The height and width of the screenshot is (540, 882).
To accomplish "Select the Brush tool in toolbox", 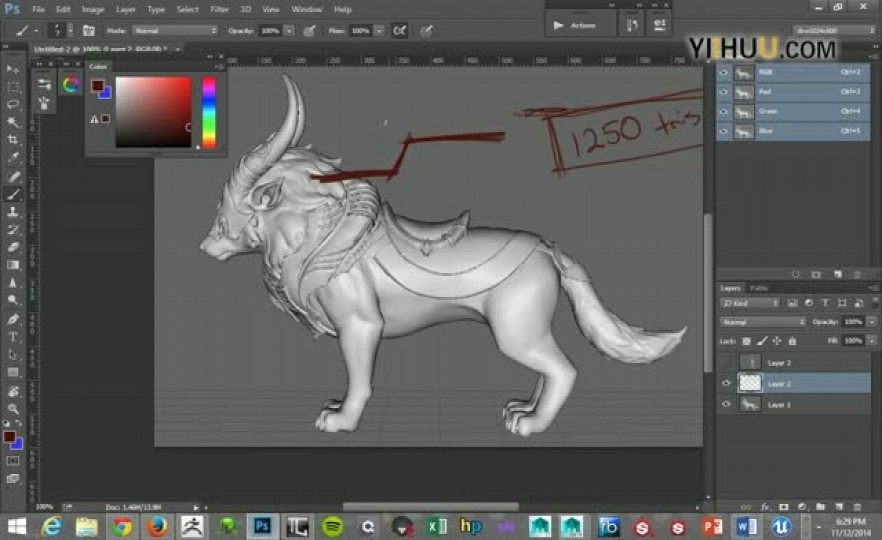I will point(12,195).
